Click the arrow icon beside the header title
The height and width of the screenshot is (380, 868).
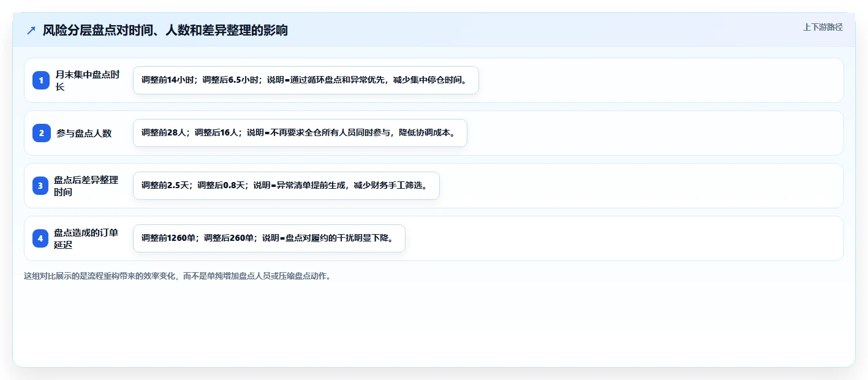(31, 31)
